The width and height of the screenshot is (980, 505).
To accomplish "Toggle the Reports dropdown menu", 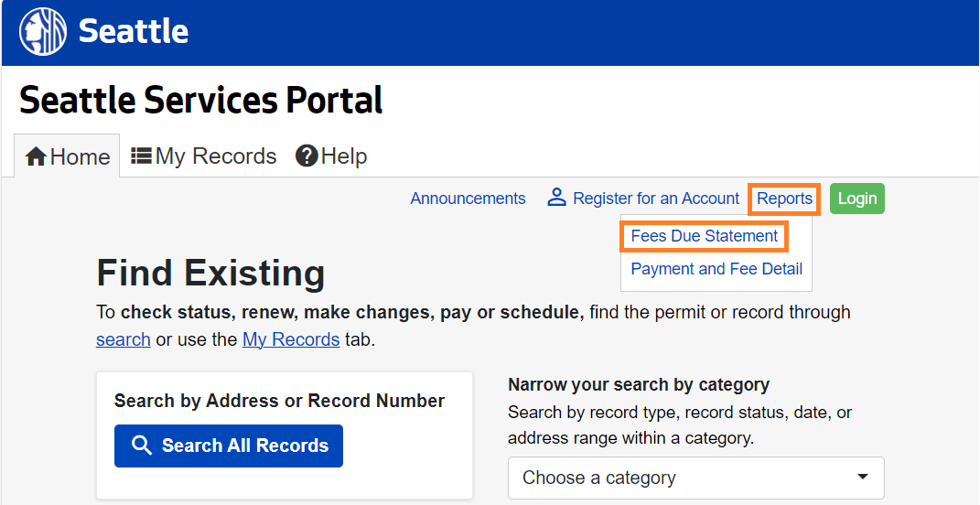I will point(784,199).
